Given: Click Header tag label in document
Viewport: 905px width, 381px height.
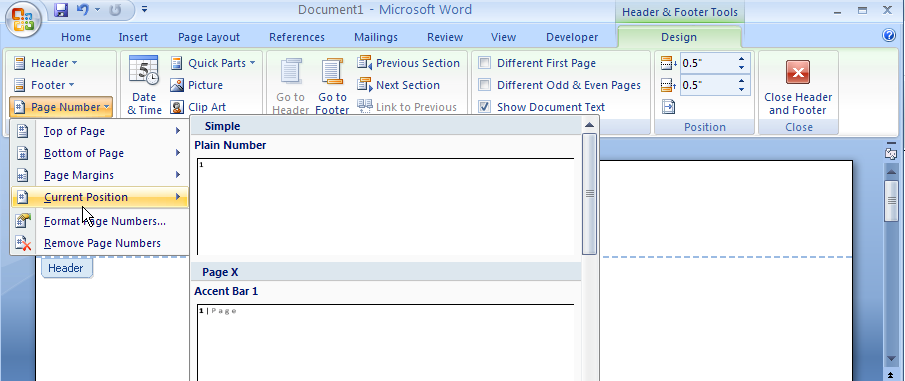Looking at the screenshot, I should (x=66, y=268).
